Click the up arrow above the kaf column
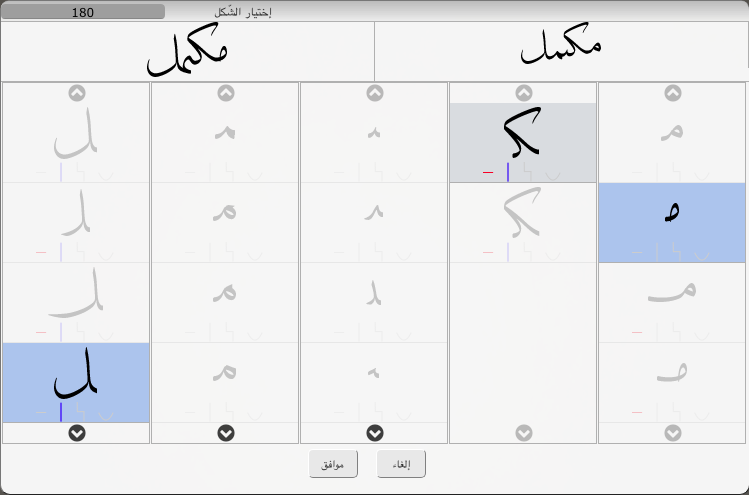The height and width of the screenshot is (495, 749). point(524,93)
